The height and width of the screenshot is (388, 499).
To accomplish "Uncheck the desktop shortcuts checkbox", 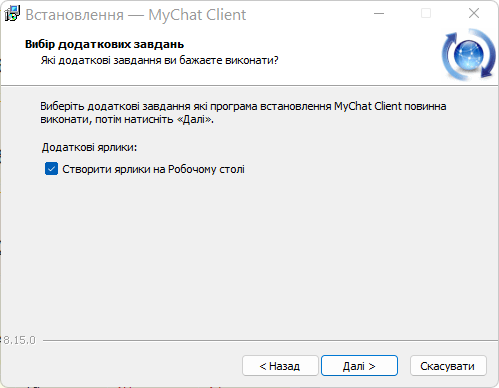I will click(51, 169).
